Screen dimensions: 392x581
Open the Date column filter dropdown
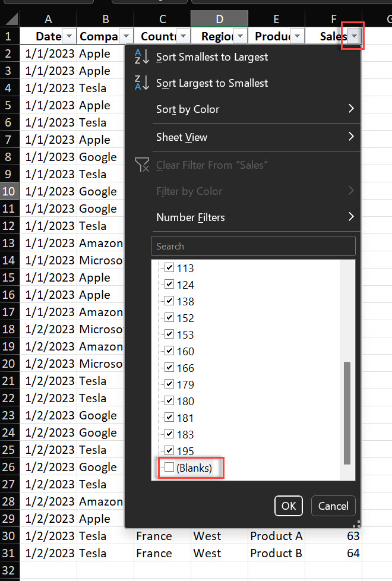[69, 37]
